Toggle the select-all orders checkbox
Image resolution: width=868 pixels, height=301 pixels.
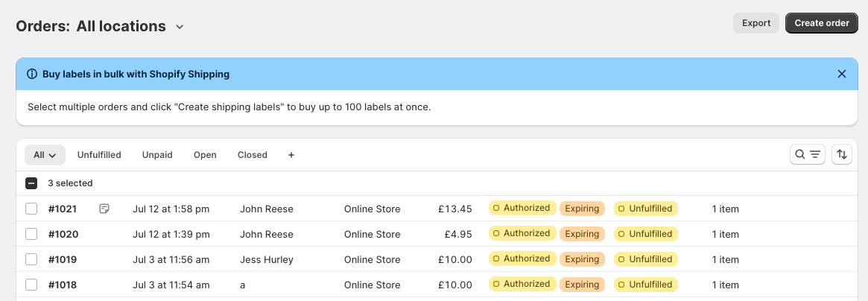pos(31,183)
